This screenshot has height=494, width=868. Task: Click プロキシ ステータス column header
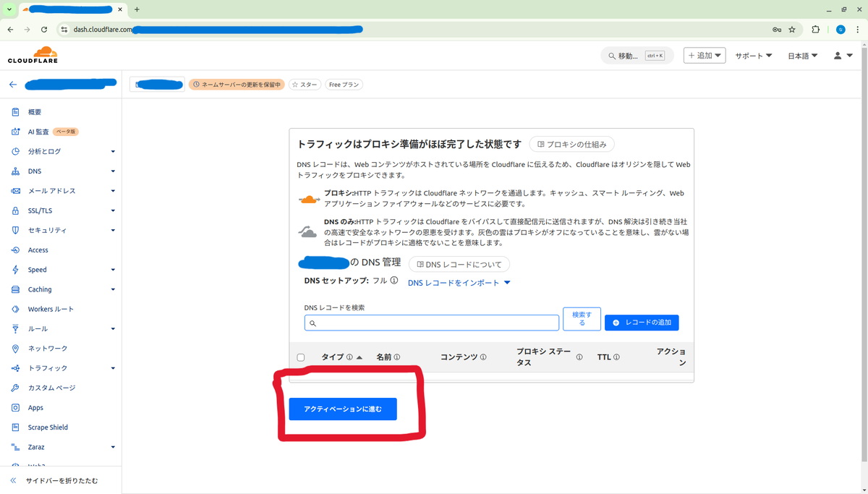[x=543, y=357]
